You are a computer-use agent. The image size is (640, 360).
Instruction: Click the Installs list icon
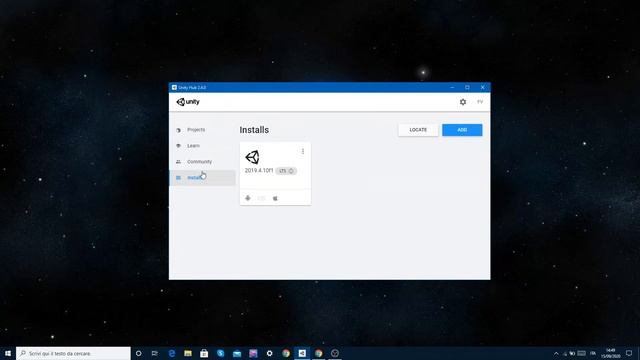tap(178, 178)
